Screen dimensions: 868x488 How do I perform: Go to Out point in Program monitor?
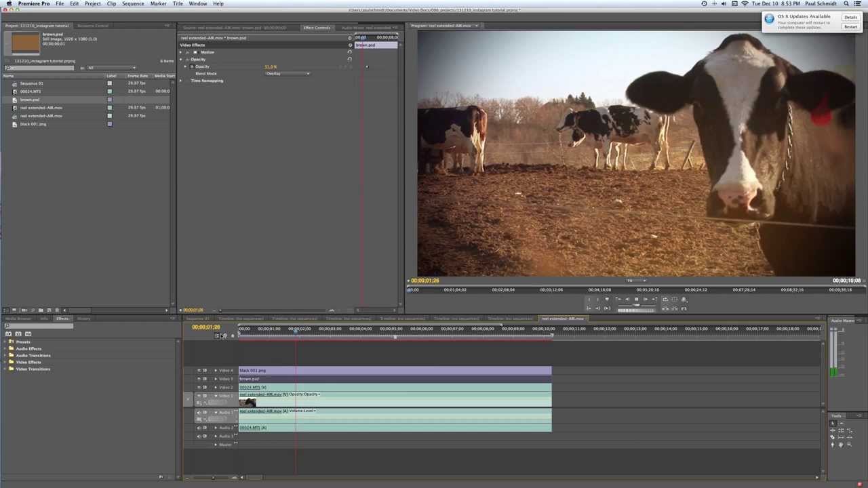coord(597,308)
